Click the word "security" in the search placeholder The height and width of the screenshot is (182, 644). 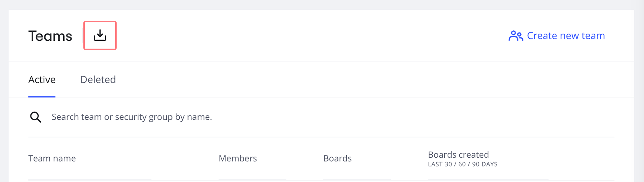[x=131, y=117]
